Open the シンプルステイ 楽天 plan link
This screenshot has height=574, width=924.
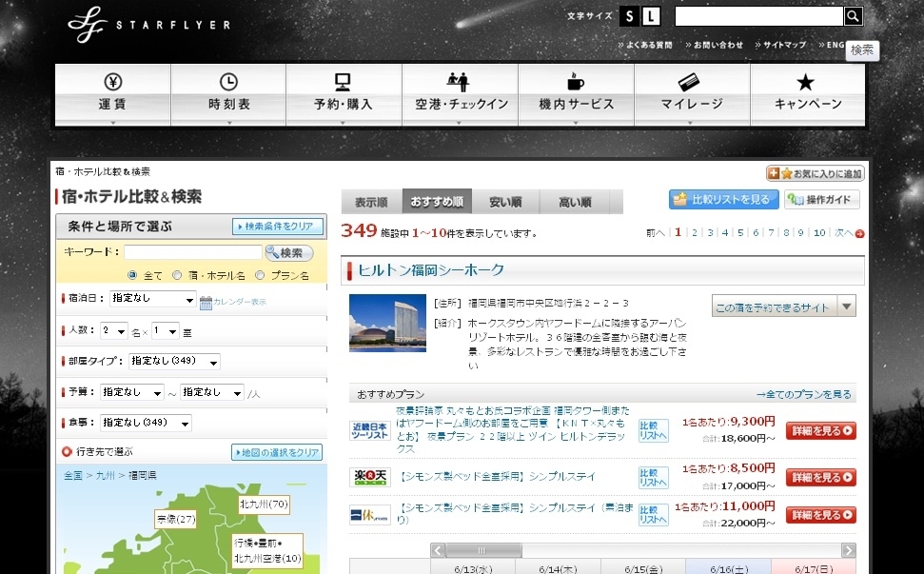pos(498,476)
